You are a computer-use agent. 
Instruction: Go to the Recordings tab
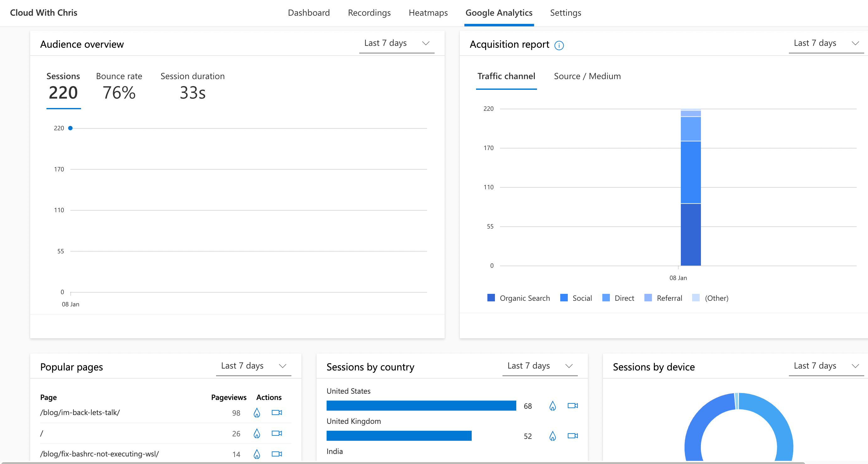tap(369, 13)
